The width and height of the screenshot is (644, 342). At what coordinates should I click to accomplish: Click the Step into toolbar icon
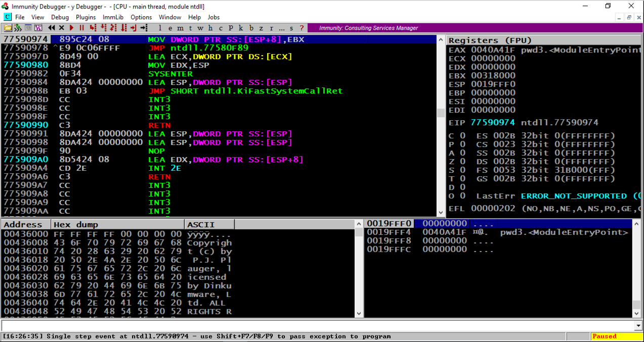point(93,28)
